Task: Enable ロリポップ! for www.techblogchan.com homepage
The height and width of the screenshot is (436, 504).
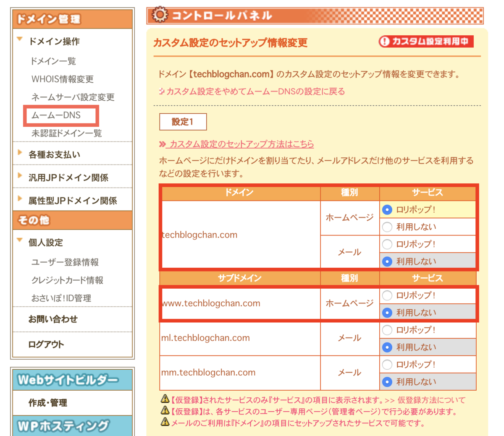Action: (x=387, y=295)
